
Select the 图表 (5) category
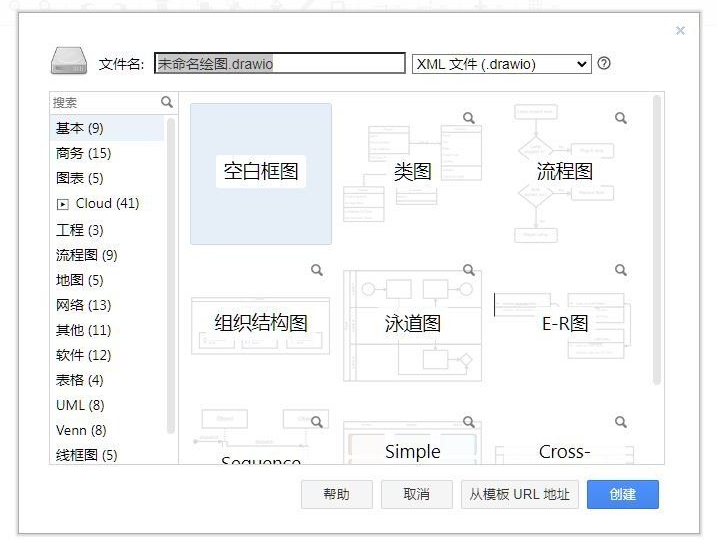pyautogui.click(x=107, y=178)
